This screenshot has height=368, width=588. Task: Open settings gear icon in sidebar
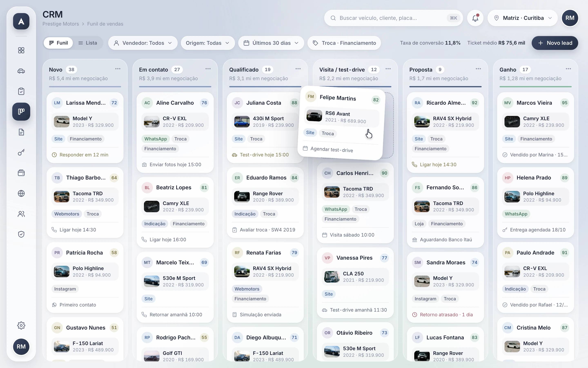click(21, 325)
